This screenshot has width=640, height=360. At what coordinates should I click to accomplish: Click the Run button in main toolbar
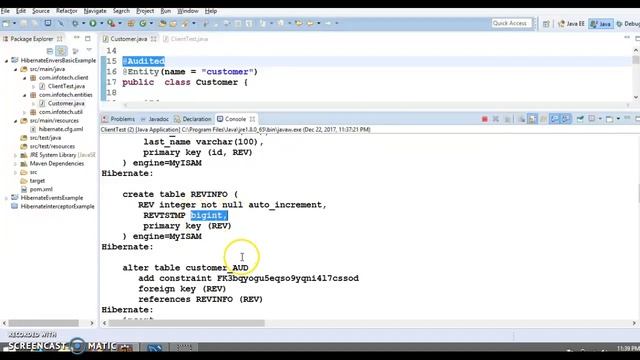click(x=93, y=23)
